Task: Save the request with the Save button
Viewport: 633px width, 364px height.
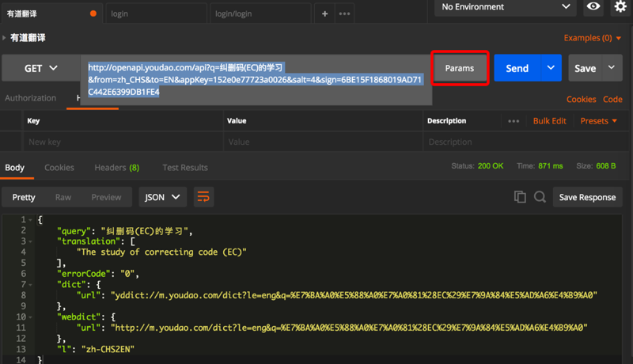Action: [x=585, y=68]
